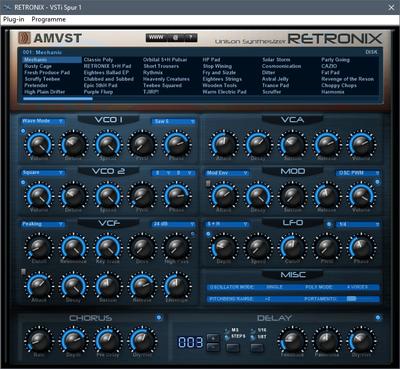Click the VCF Cutoff knob
Screen dimensions: 400x369
click(x=39, y=247)
